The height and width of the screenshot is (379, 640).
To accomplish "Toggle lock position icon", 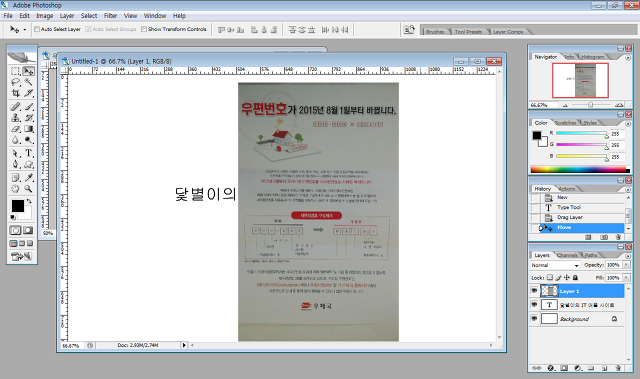I will pyautogui.click(x=567, y=277).
